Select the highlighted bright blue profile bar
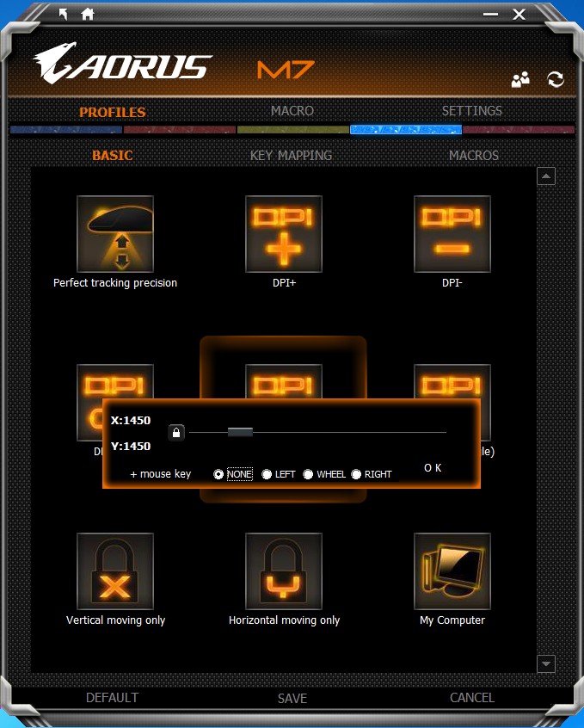 406,130
